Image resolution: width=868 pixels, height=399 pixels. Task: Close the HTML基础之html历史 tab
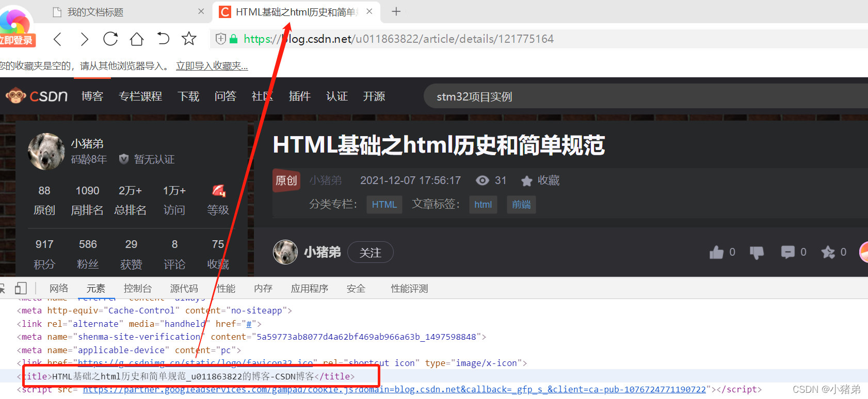(369, 11)
